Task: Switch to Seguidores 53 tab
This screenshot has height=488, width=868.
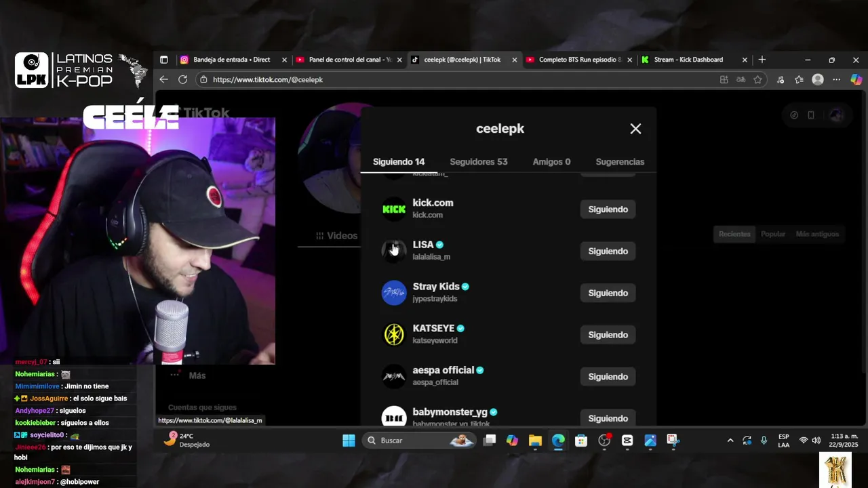Action: coord(478,162)
